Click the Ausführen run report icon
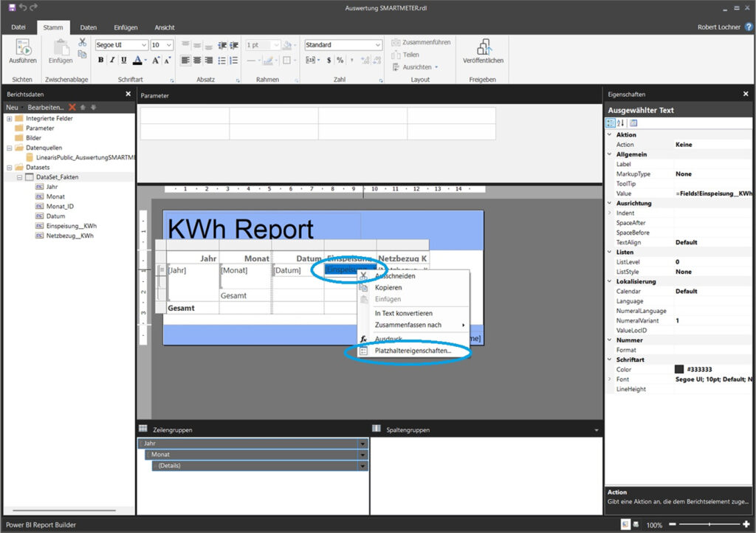The width and height of the screenshot is (756, 533). tap(22, 48)
